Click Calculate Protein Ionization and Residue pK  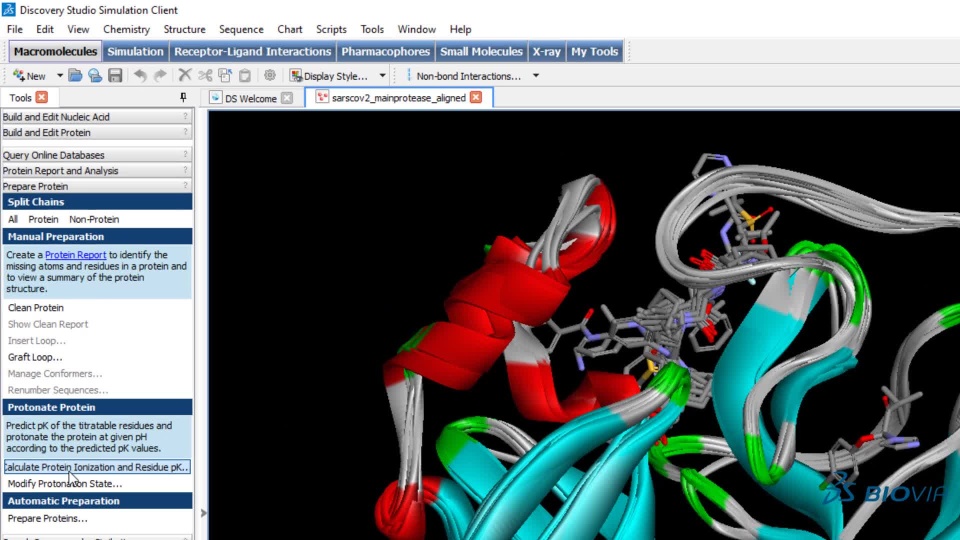tap(97, 467)
